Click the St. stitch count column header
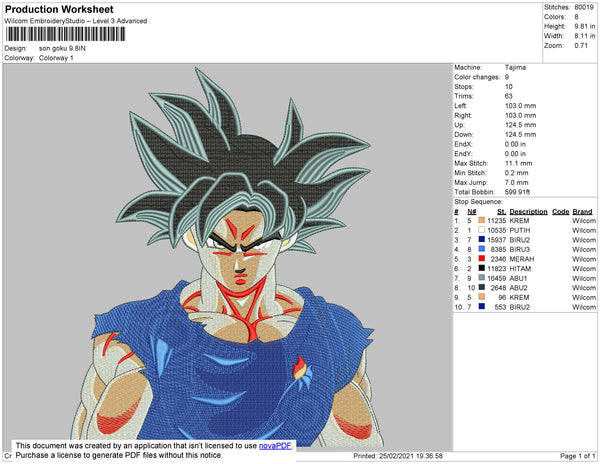Viewport: 600px width, 464px height. pos(501,211)
